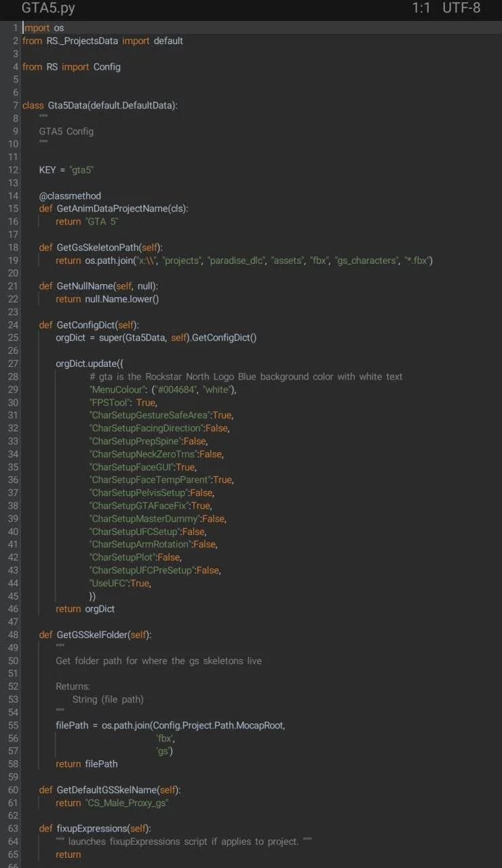This screenshot has width=502, height=868.
Task: Click 'def fixupExpressions(self):' line
Action: click(96, 828)
